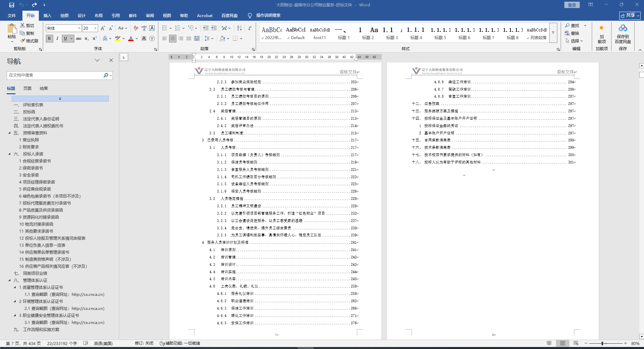
Task: Increase font size with the grow font icon
Action: (103, 28)
